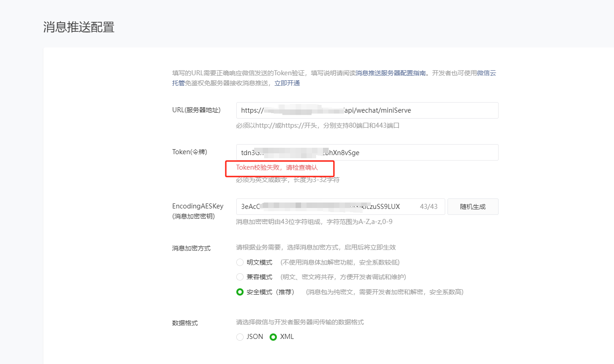Switch data format to JSON
This screenshot has height=364, width=614.
240,337
